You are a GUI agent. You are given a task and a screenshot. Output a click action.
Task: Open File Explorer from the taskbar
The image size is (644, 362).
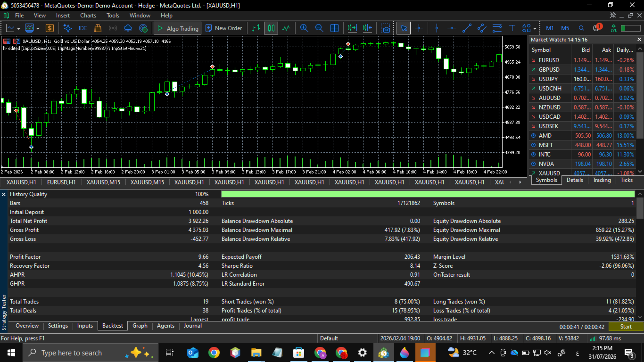click(256, 353)
